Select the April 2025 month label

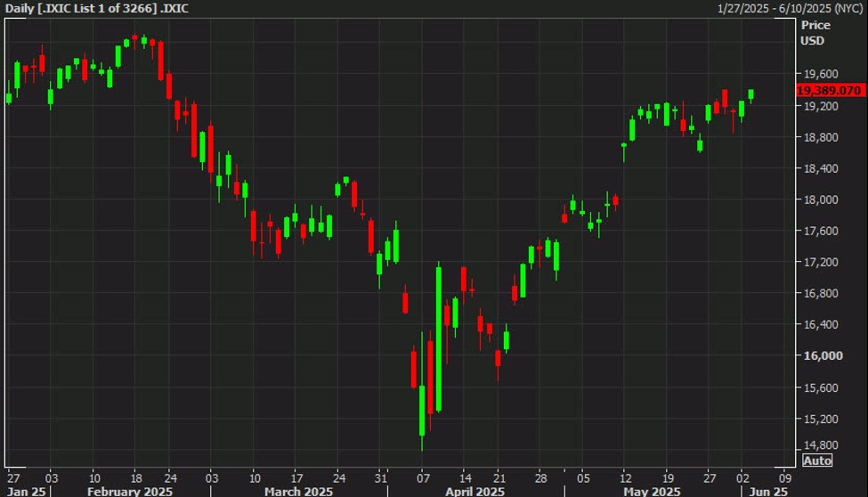[x=475, y=491]
